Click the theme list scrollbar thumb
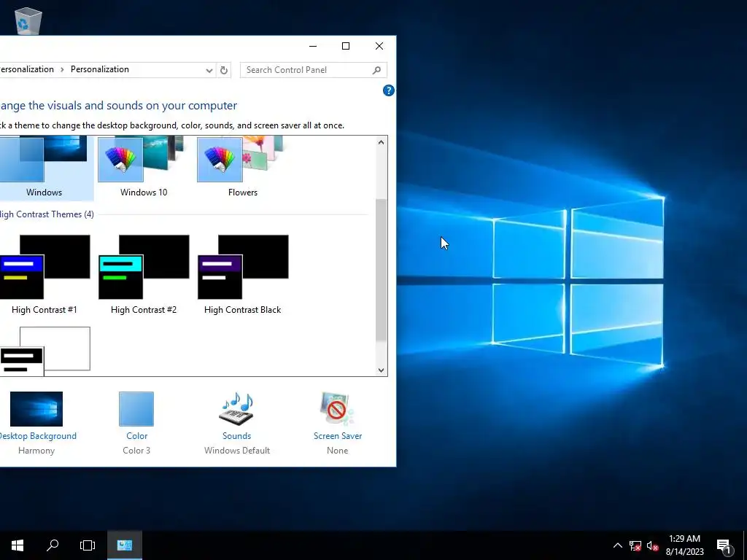The height and width of the screenshot is (560, 747). pos(381,270)
